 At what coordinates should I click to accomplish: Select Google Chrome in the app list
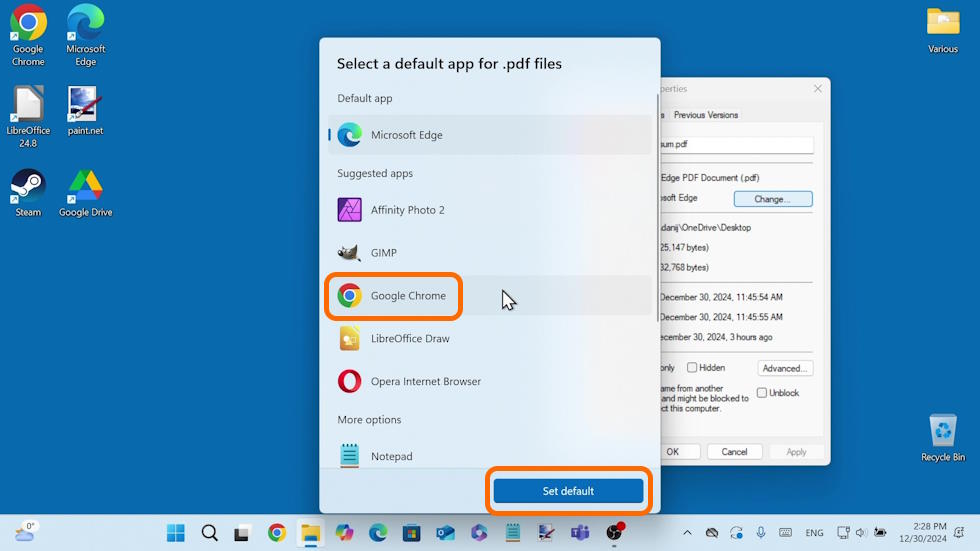[489, 295]
